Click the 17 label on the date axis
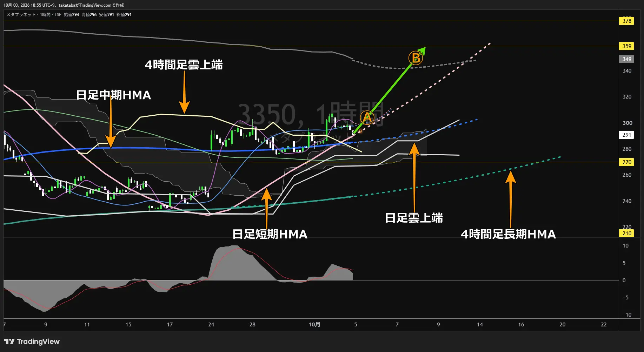The image size is (644, 352). pos(170,325)
